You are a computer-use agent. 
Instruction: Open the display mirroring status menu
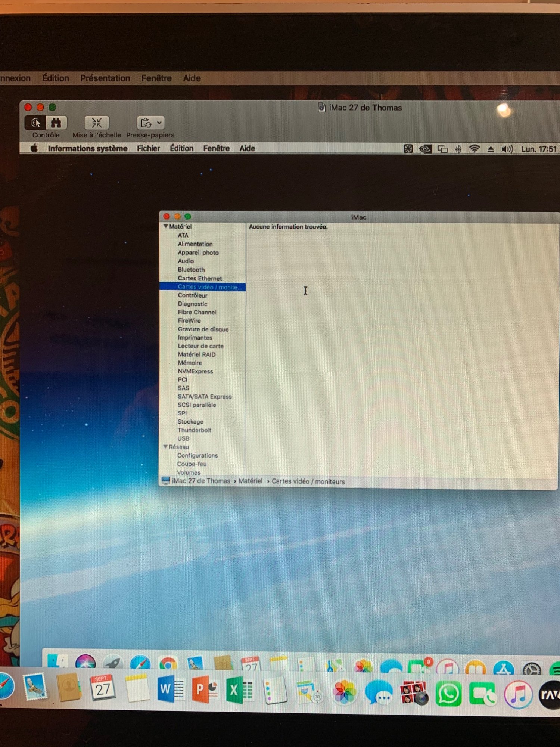coord(442,149)
